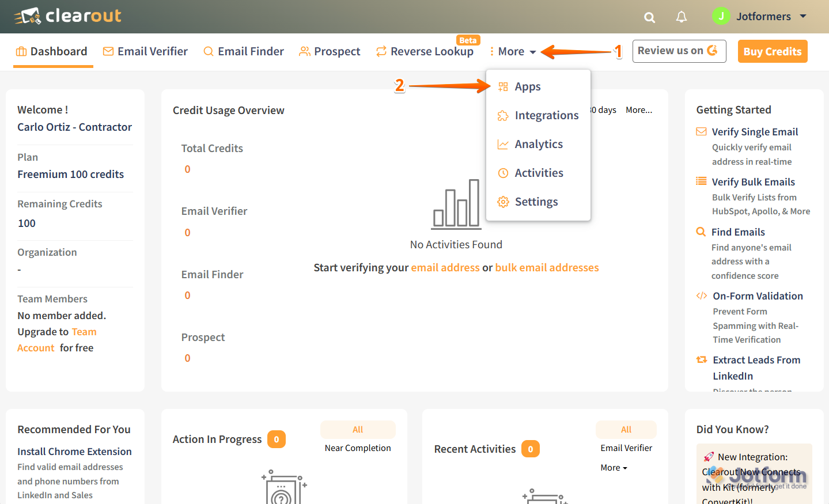
Task: Click the Recent Activities count badge
Action: [x=531, y=449]
